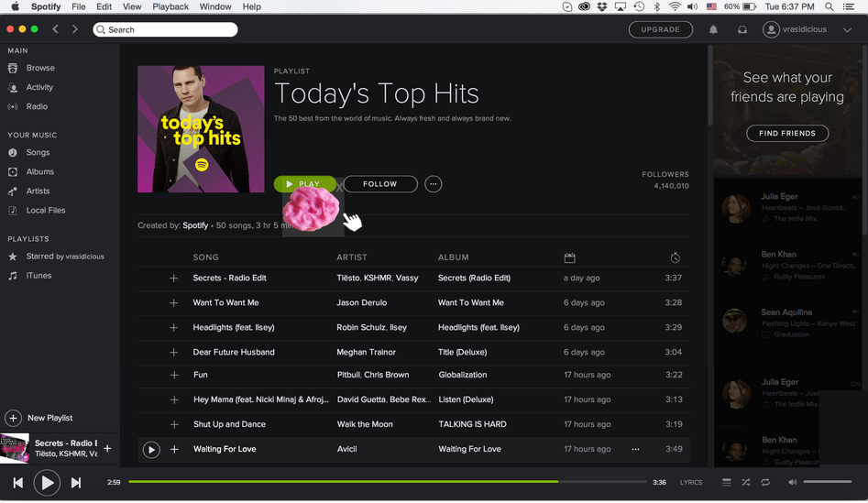
Task: Open artist Meghan Trainor link
Action: [x=366, y=353]
